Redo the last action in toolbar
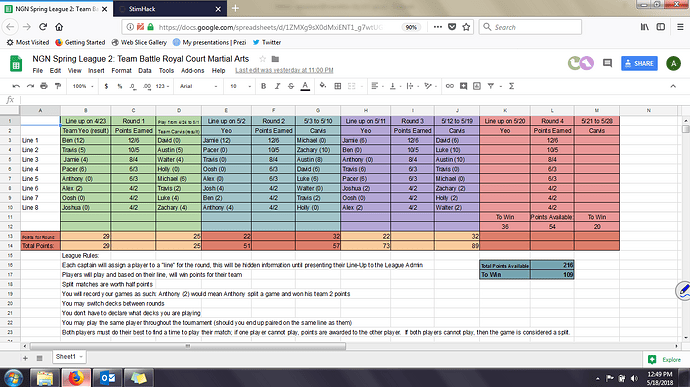 tap(30, 86)
